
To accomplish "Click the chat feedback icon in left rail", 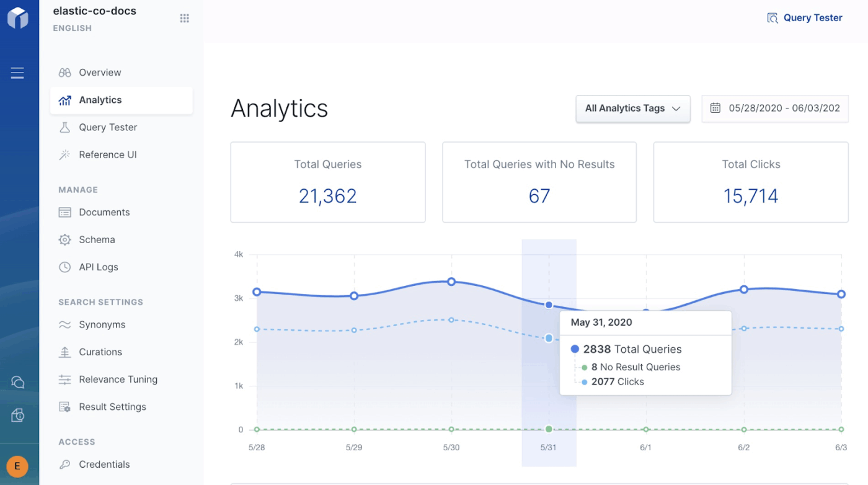I will (x=18, y=382).
